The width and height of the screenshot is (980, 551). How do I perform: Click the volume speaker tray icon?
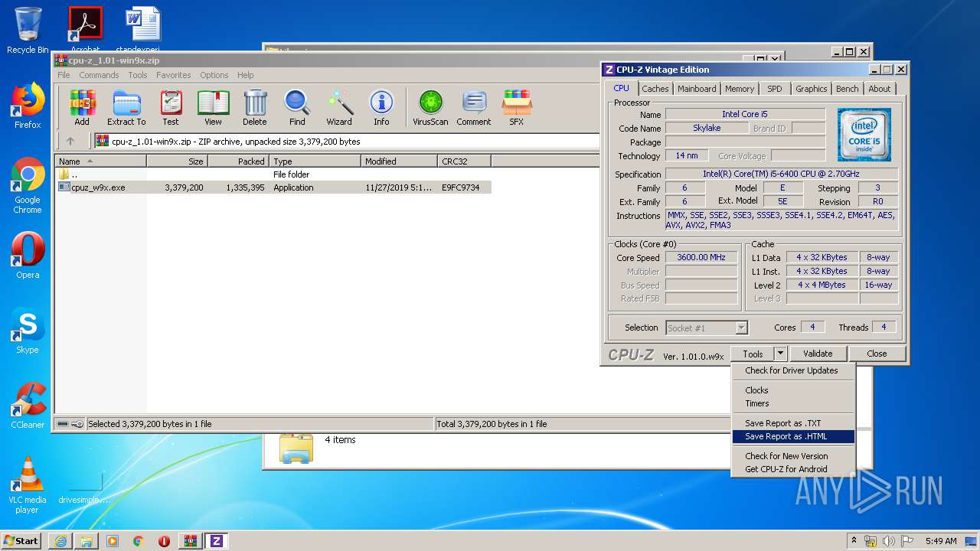tap(889, 541)
